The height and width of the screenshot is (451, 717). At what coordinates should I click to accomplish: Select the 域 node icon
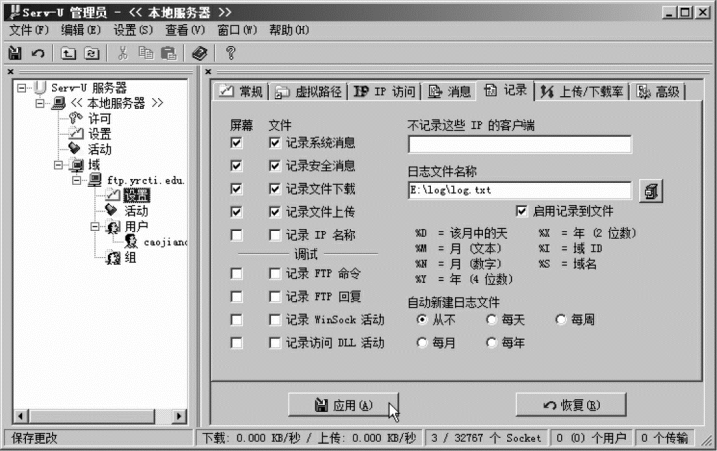[x=76, y=165]
